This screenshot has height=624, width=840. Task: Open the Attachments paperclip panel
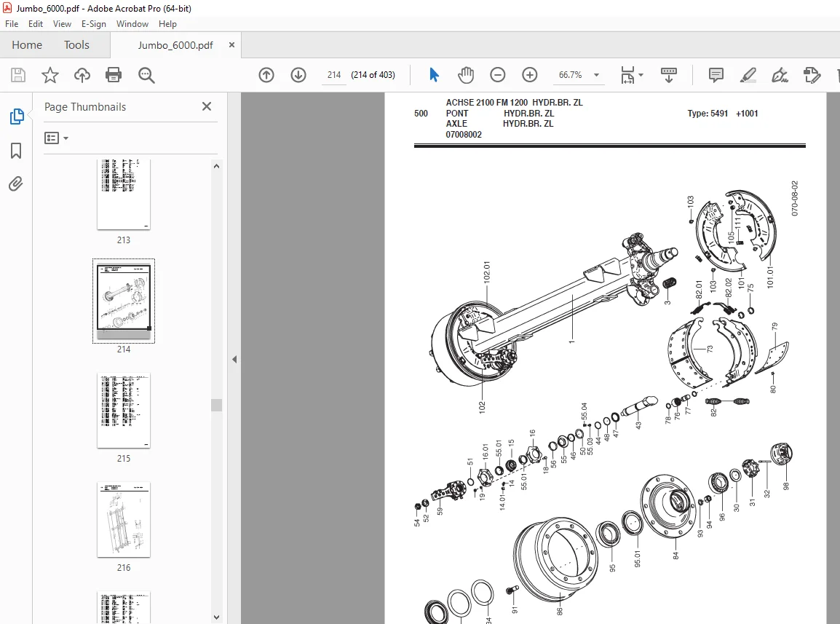tap(16, 184)
